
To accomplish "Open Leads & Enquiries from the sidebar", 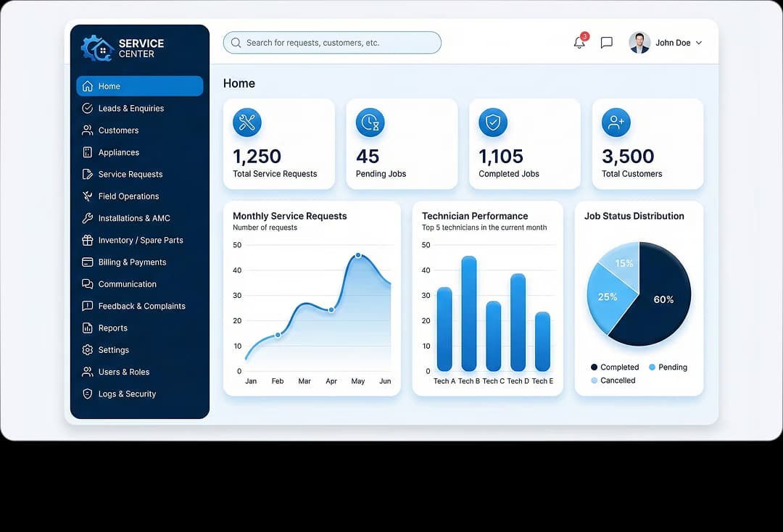I will [130, 108].
